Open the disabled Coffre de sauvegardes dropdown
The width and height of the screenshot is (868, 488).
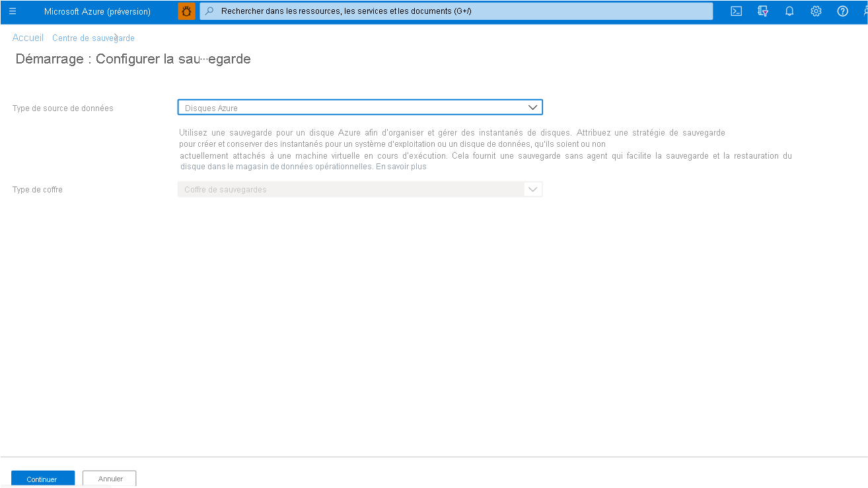point(360,189)
